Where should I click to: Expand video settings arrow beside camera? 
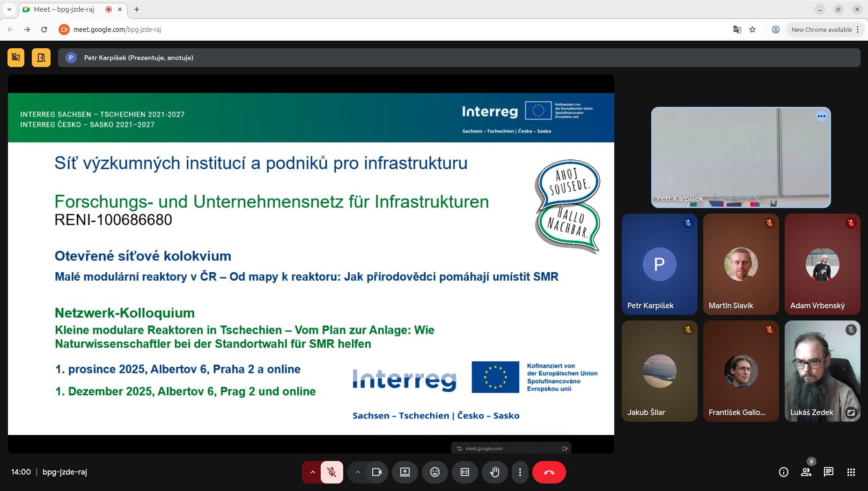pos(358,472)
